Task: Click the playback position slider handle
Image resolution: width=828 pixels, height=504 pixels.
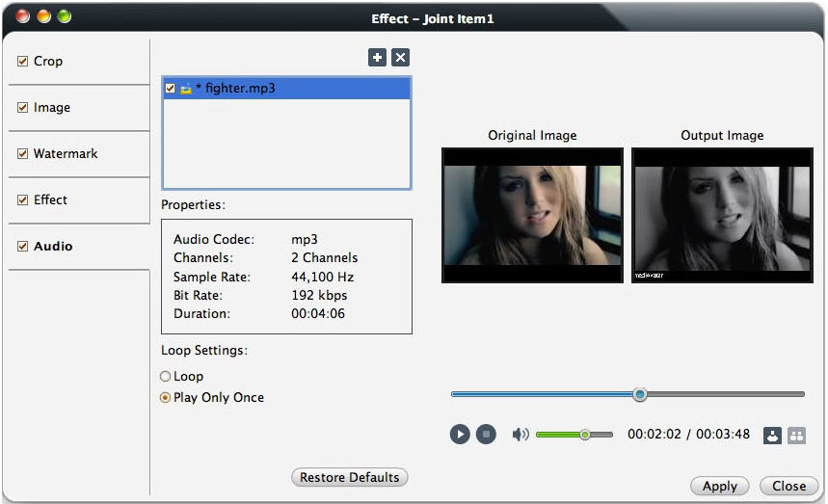Action: pyautogui.click(x=640, y=394)
